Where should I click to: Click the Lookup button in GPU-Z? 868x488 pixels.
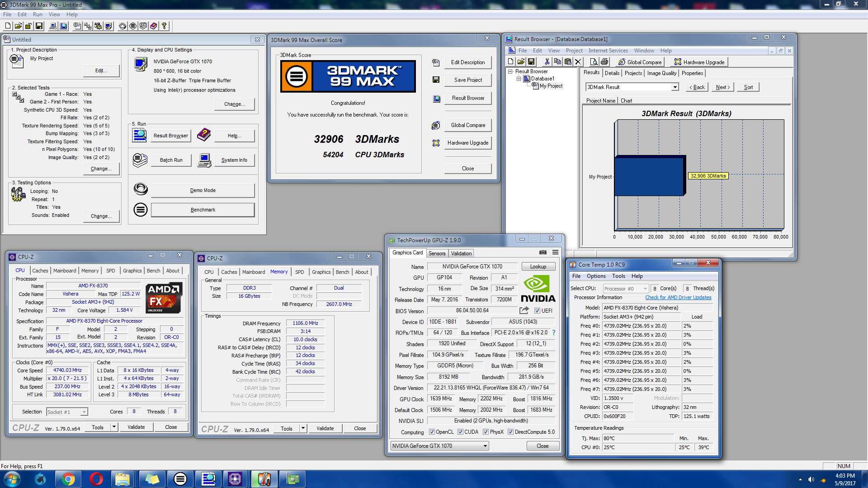click(x=538, y=267)
